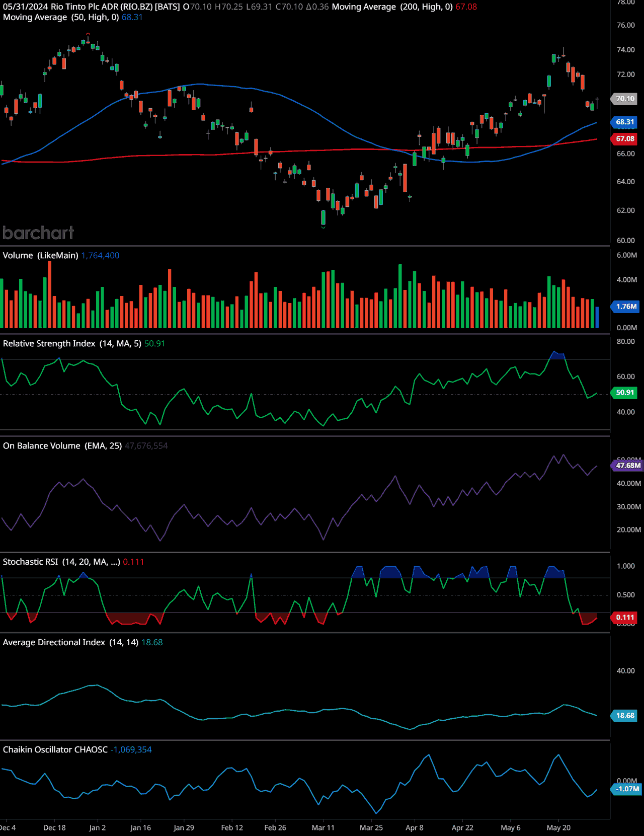Click the Apr 8 date label
Image resolution: width=644 pixels, height=836 pixels.
[415, 828]
